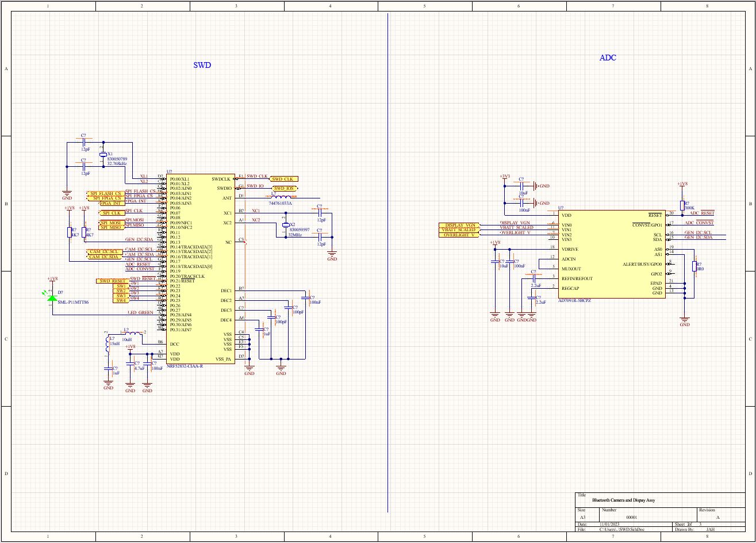756x543 pixels.
Task: Select the 32MHz crystal X2 symbol
Action: [x=285, y=224]
